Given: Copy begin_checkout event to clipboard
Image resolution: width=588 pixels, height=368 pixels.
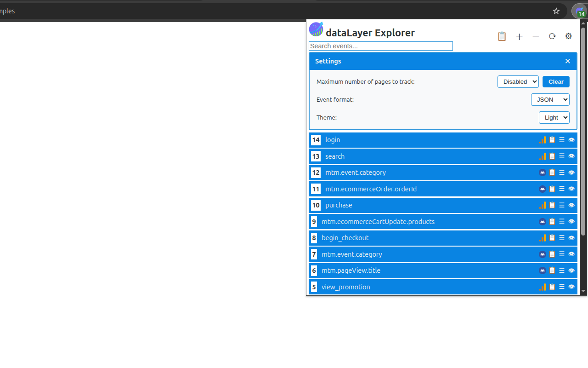Looking at the screenshot, I should [x=552, y=238].
